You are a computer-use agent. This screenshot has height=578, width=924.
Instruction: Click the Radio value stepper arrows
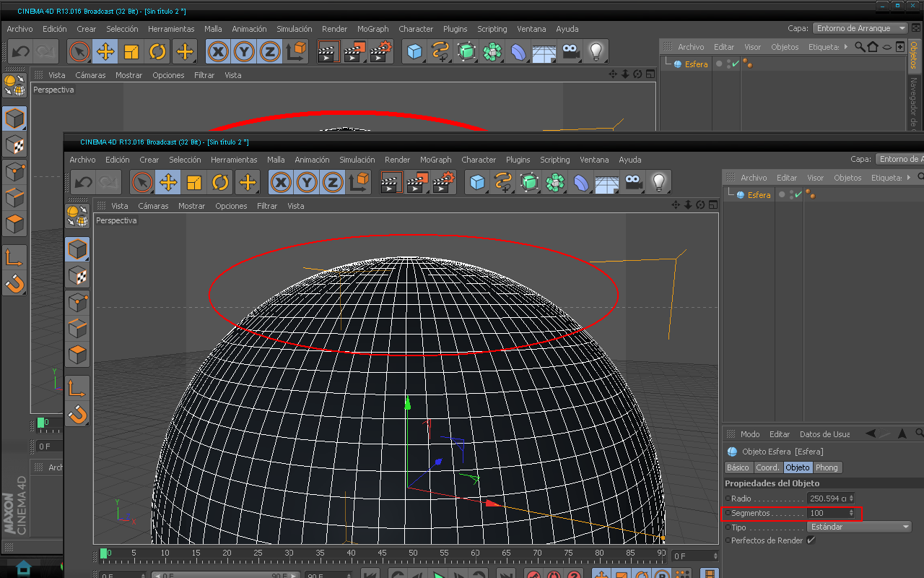(852, 499)
